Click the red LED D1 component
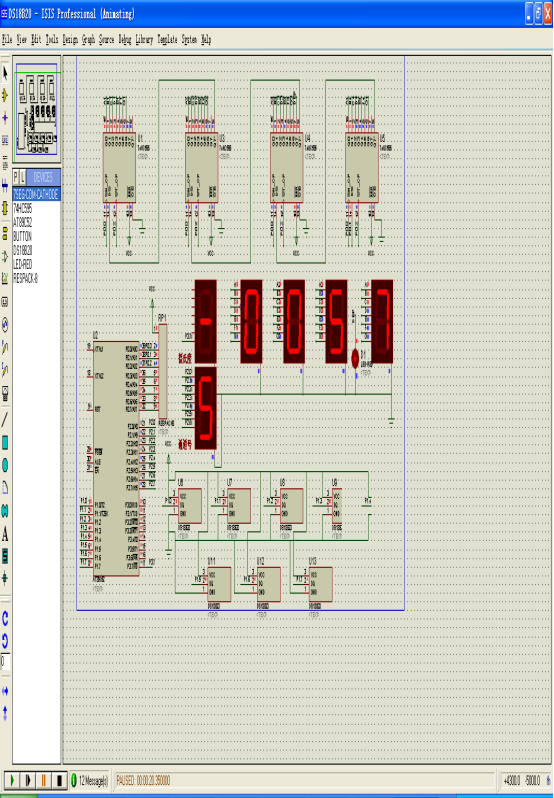Viewport: 554px width, 798px height. [355, 358]
